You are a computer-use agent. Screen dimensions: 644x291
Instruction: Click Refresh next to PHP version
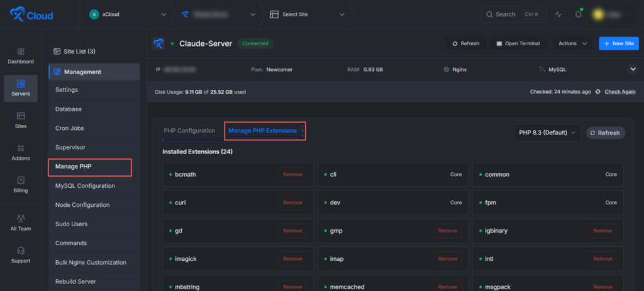[x=606, y=133]
